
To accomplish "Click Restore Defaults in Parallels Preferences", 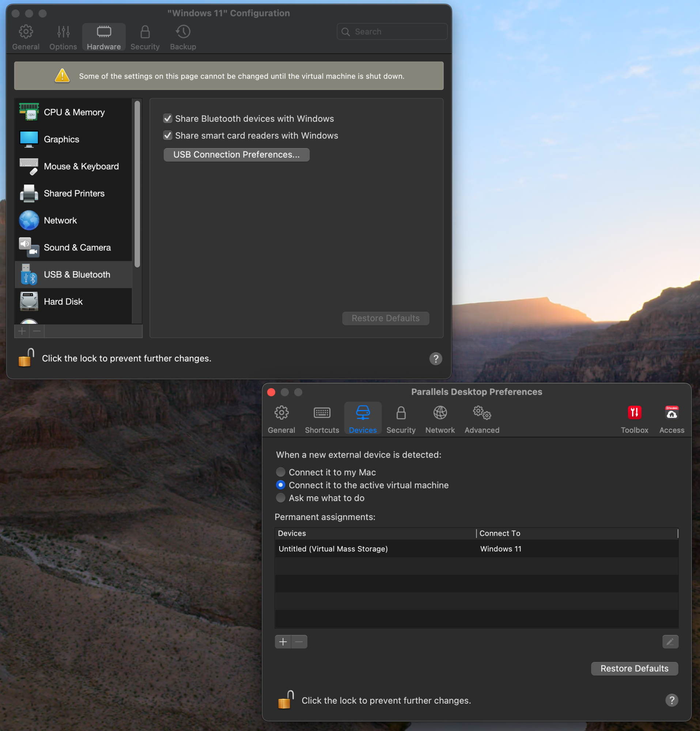I will (x=634, y=668).
